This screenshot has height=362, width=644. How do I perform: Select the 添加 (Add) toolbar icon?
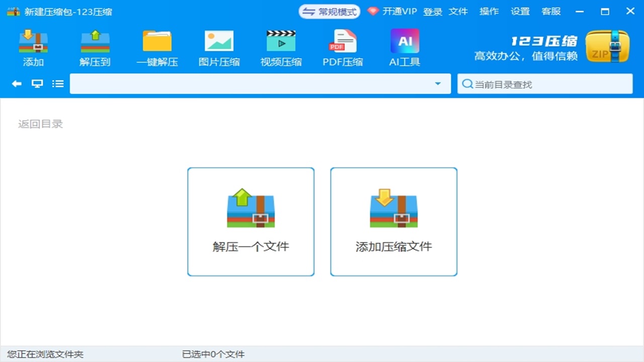click(33, 48)
